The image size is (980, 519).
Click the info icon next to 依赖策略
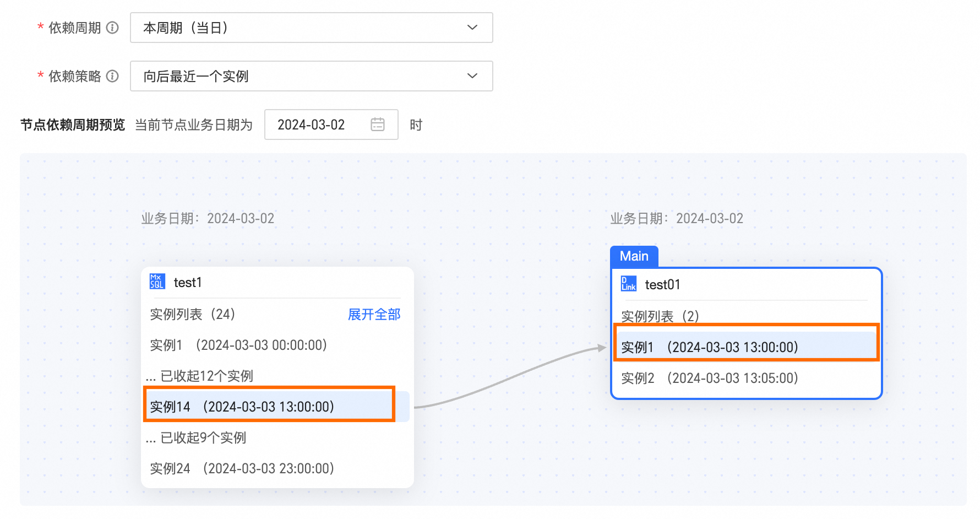(112, 76)
